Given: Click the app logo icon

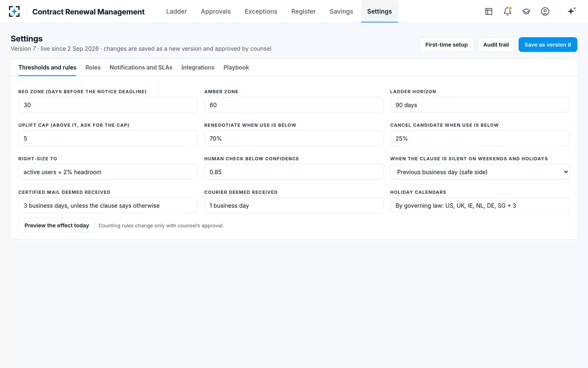Looking at the screenshot, I should pos(14,11).
